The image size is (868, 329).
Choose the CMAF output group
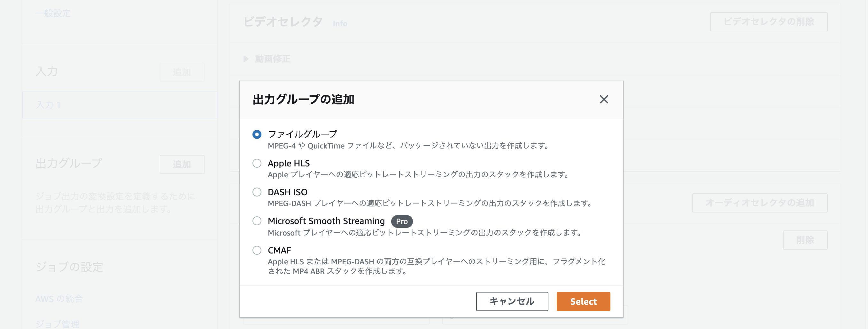pos(257,250)
